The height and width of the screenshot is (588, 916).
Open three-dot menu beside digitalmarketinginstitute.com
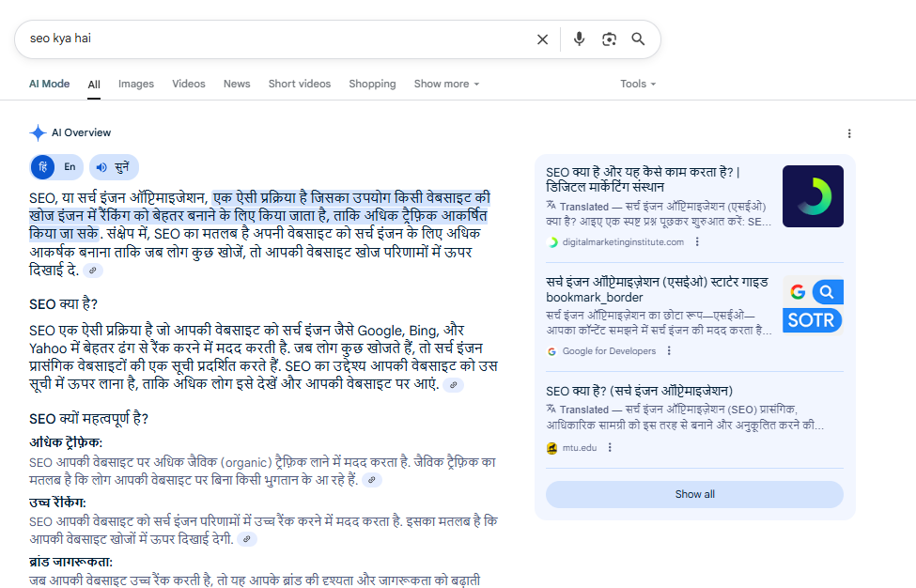pos(697,241)
